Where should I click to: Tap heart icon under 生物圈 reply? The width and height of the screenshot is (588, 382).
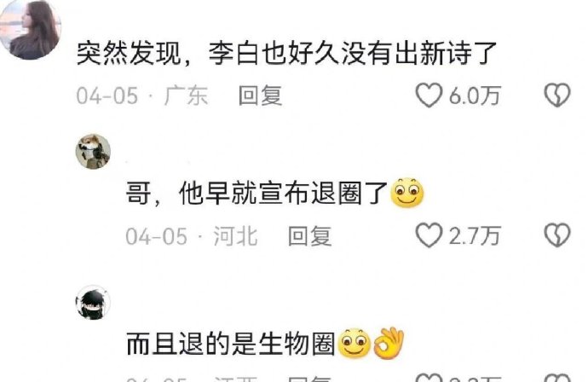pyautogui.click(x=429, y=378)
